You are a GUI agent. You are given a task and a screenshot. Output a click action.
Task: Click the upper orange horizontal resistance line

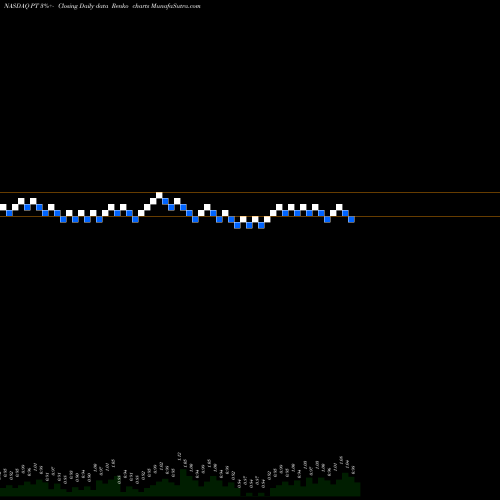pyautogui.click(x=250, y=192)
